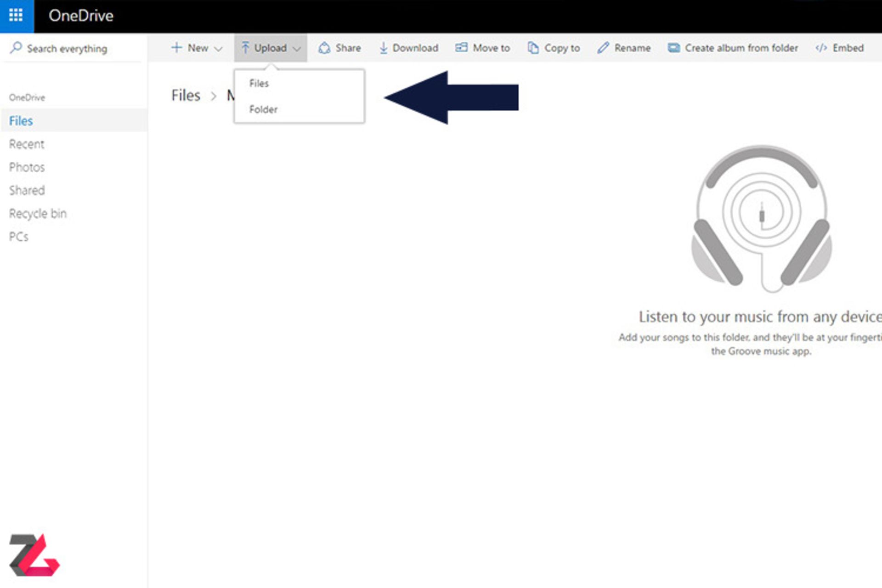
Task: Open the app launcher grid icon
Action: [16, 16]
